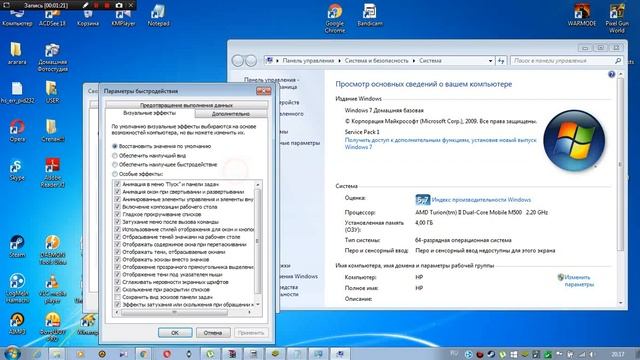Click 'Отмена' in performance options dialog

point(213,333)
